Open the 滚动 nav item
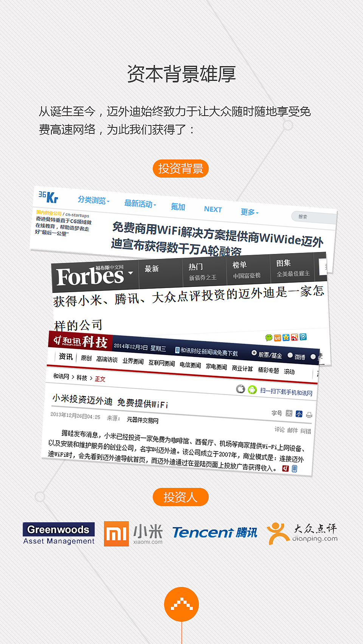363x644 pixels. pos(289,372)
